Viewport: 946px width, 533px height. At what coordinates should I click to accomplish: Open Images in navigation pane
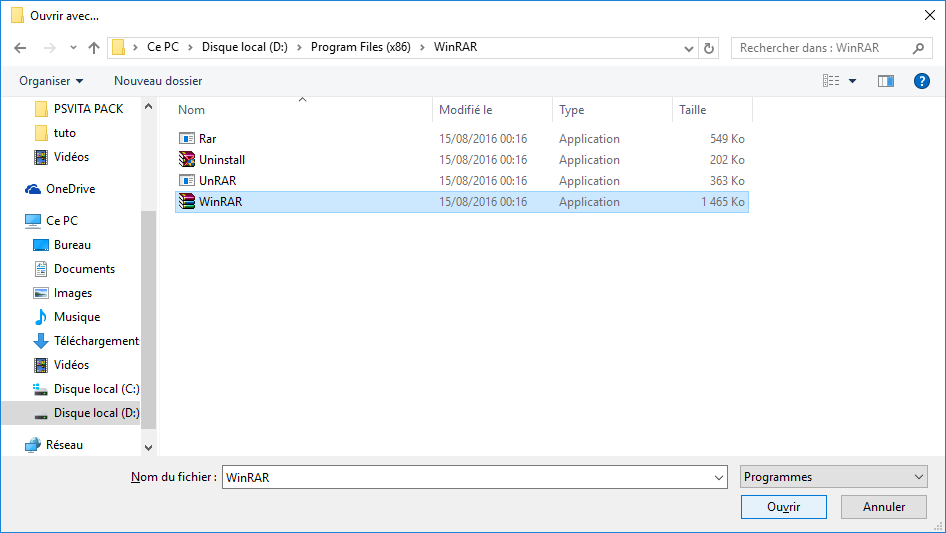coord(73,293)
